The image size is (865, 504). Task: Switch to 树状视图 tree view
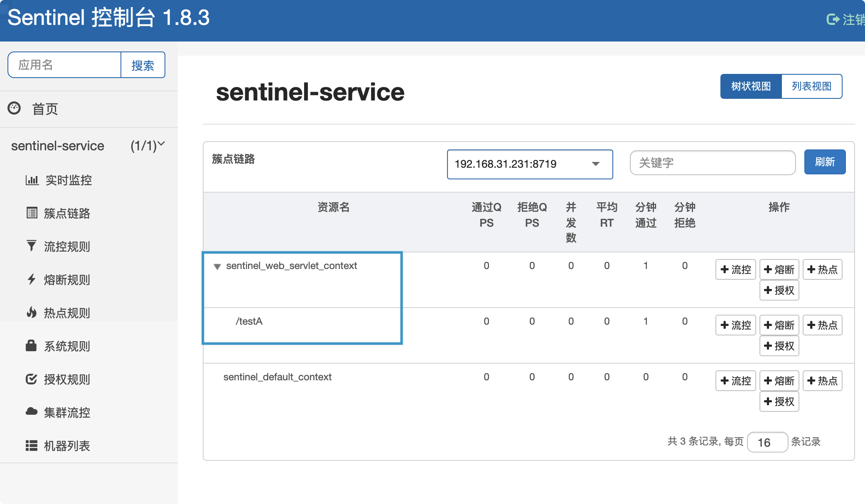click(751, 86)
